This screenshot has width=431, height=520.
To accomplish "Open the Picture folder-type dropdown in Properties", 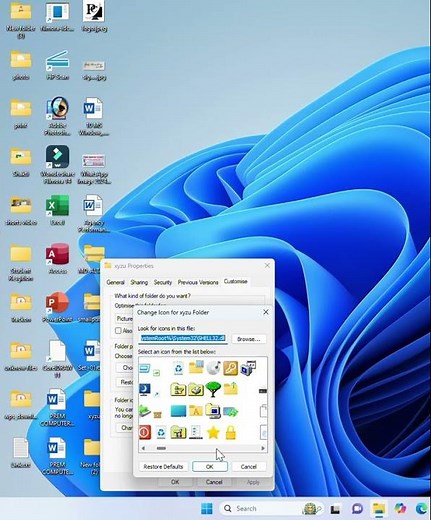I will pos(124,319).
